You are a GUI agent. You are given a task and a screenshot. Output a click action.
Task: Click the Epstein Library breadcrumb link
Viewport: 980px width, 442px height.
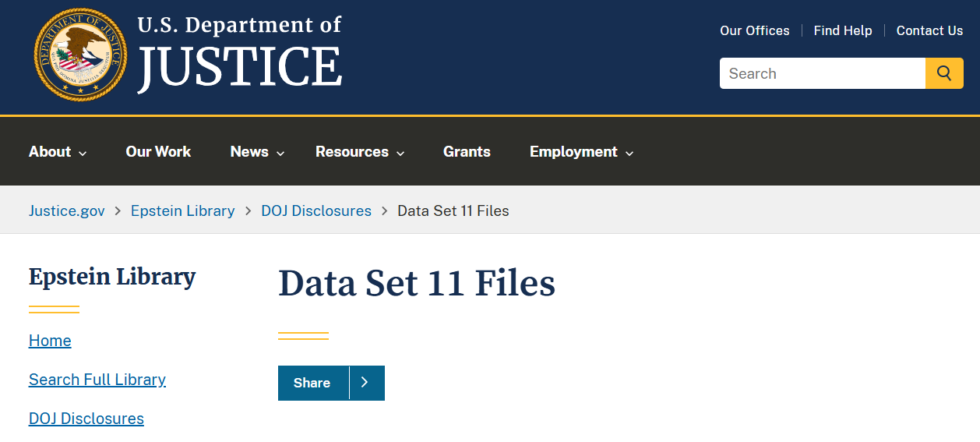click(x=182, y=210)
